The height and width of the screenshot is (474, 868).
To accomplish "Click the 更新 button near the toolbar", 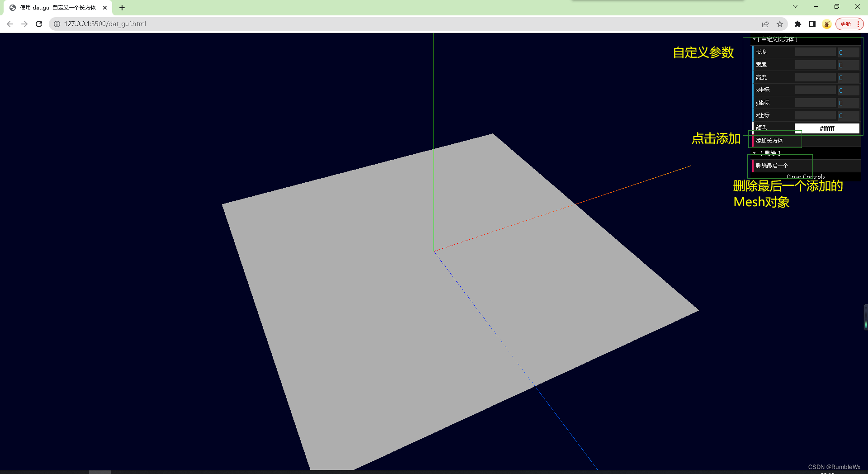I will click(846, 24).
